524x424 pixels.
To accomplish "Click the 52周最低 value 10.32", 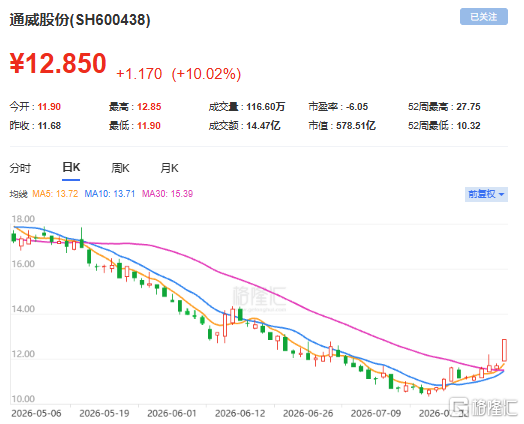I will click(x=469, y=126).
